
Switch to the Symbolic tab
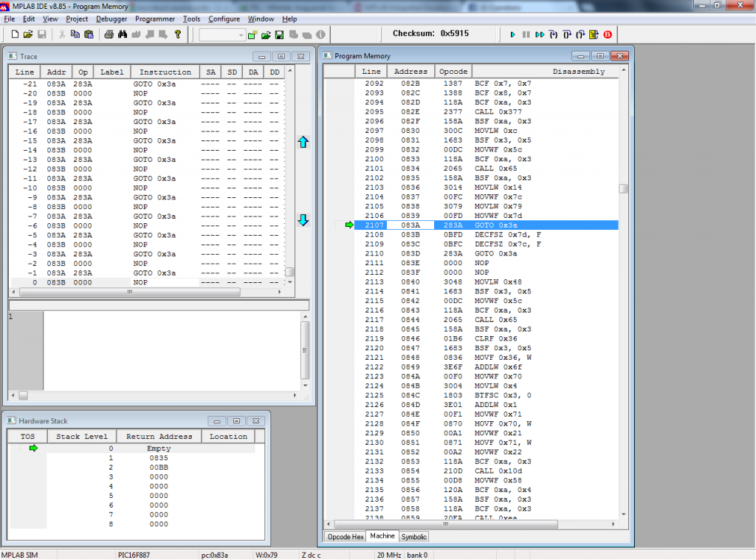coord(413,537)
